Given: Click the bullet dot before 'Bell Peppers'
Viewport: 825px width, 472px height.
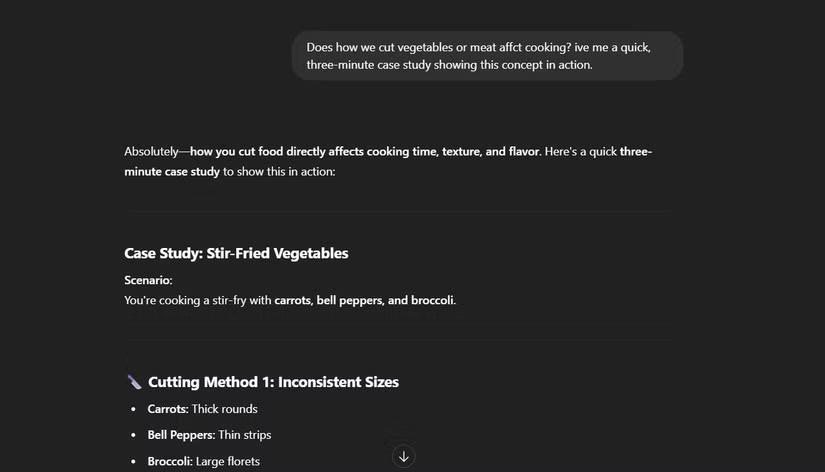Looking at the screenshot, I should click(x=134, y=435).
